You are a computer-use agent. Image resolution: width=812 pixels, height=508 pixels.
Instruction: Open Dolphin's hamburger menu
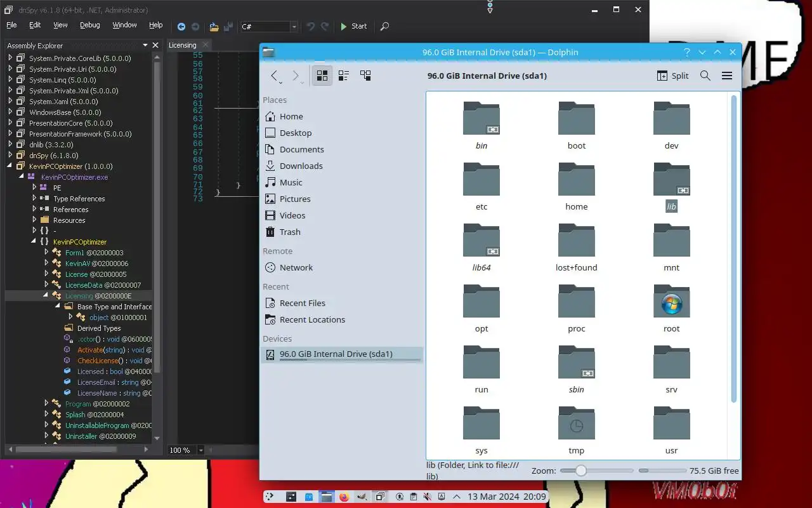coord(727,76)
